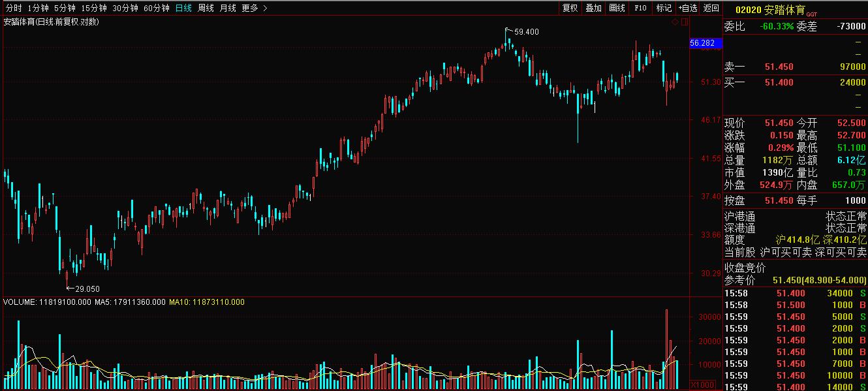Click the GGT badge beside stock name
This screenshot has height=391, width=868.
point(811,14)
